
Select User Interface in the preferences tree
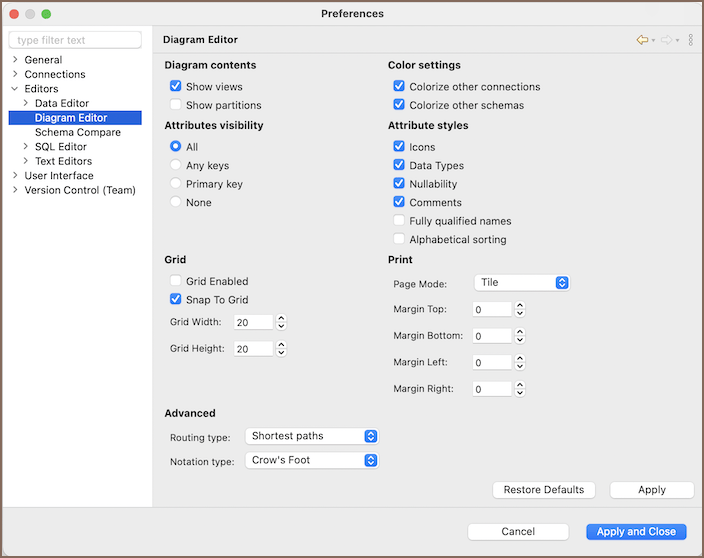point(59,176)
